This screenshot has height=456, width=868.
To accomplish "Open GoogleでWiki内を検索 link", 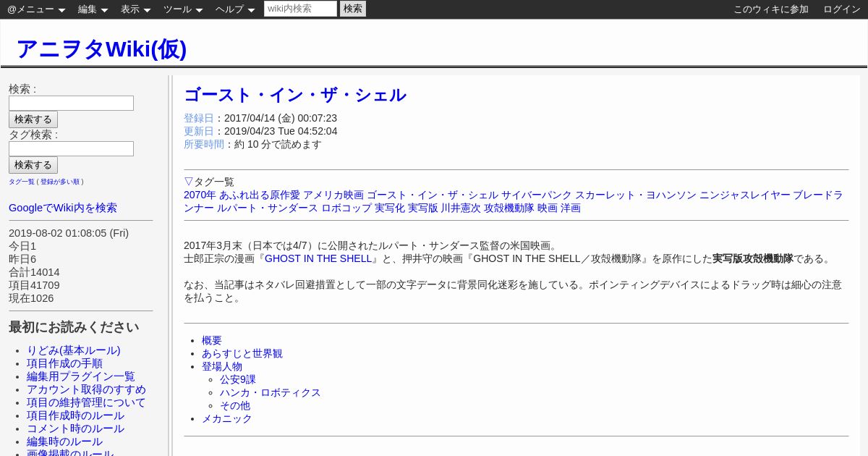I will click(63, 208).
